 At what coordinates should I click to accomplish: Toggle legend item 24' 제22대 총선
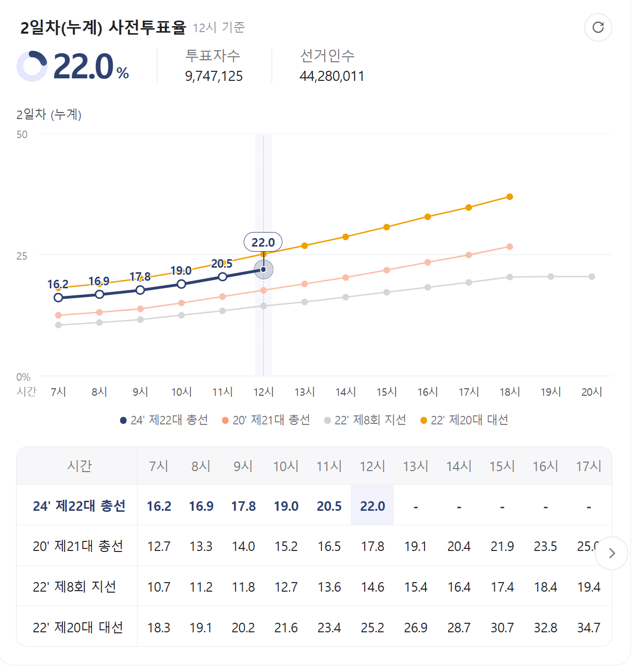coord(164,420)
